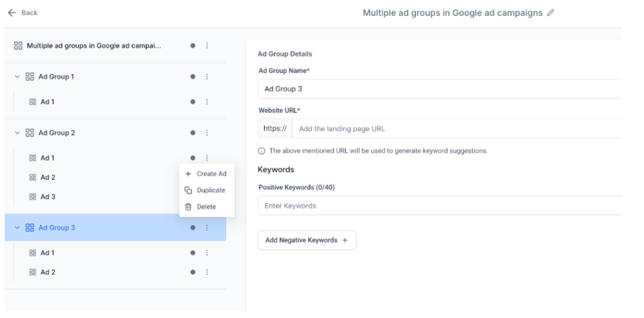
Task: Click status dot on Ad Group 1 row
Action: pyautogui.click(x=193, y=77)
